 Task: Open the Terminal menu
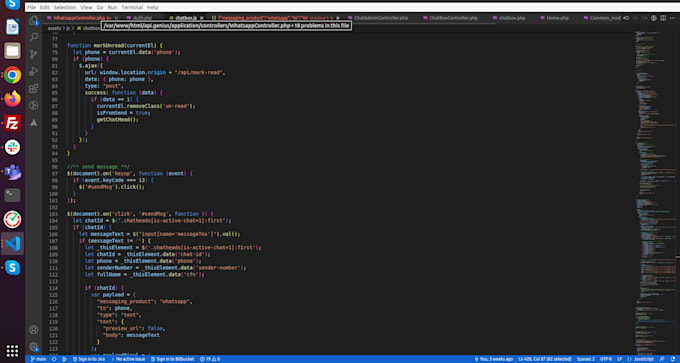tap(132, 7)
